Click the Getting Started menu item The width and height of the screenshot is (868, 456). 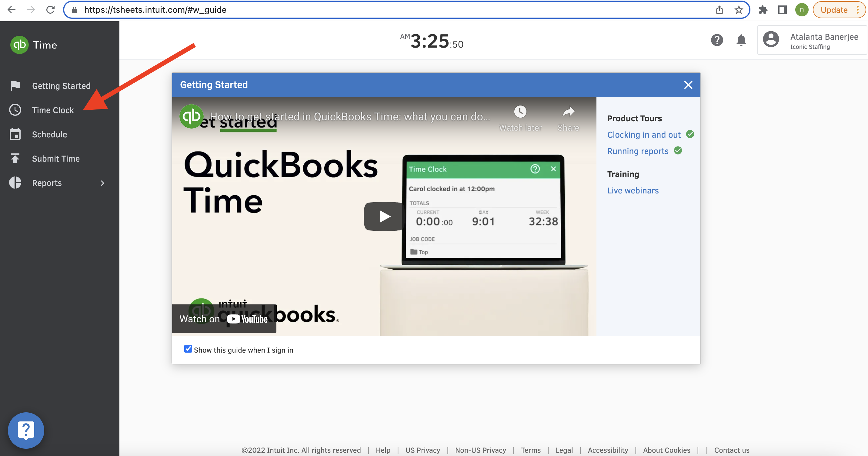[x=62, y=85]
